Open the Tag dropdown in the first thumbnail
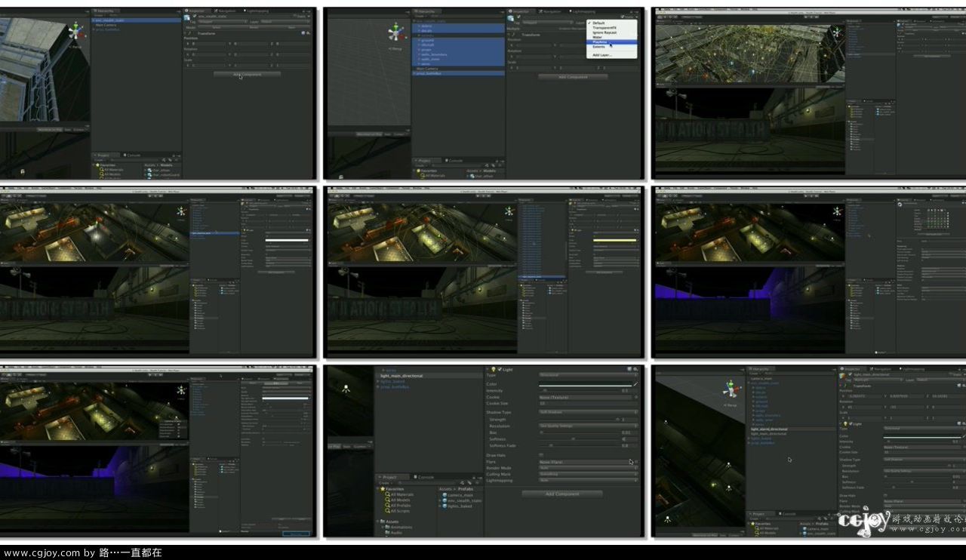The image size is (966, 560). tap(223, 22)
